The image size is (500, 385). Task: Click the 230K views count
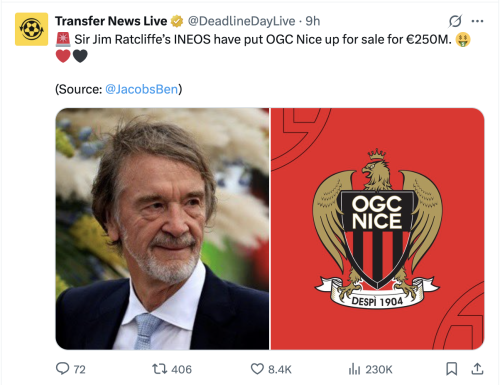coord(379,369)
